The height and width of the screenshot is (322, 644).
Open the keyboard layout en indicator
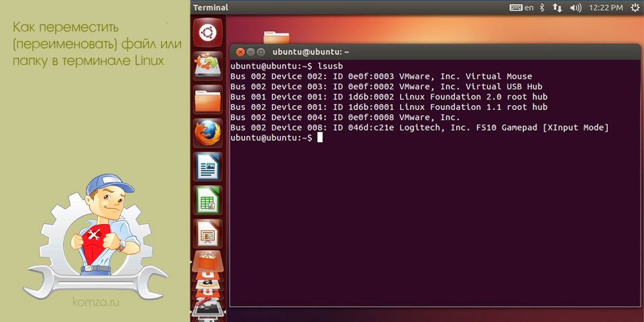click(x=522, y=7)
